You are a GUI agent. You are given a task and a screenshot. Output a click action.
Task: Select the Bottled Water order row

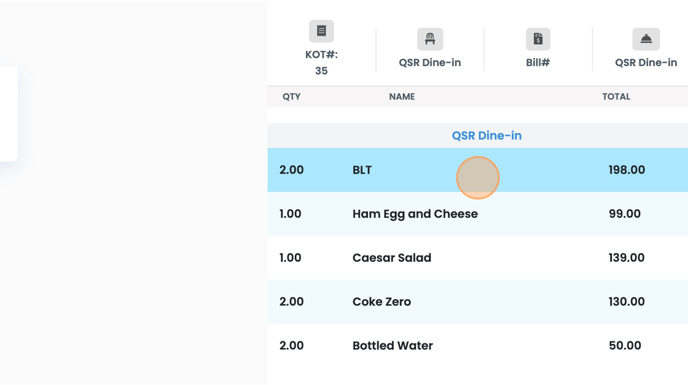pos(478,345)
